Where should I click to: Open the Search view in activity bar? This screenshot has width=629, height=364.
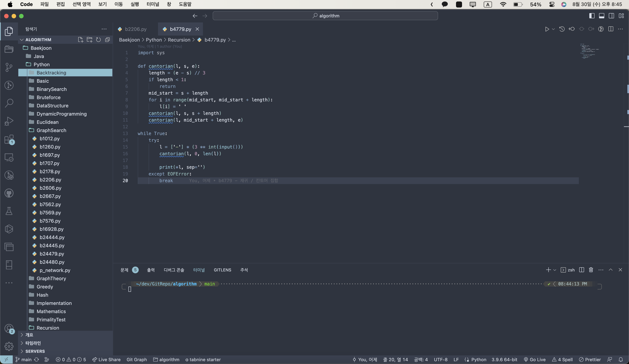click(9, 103)
